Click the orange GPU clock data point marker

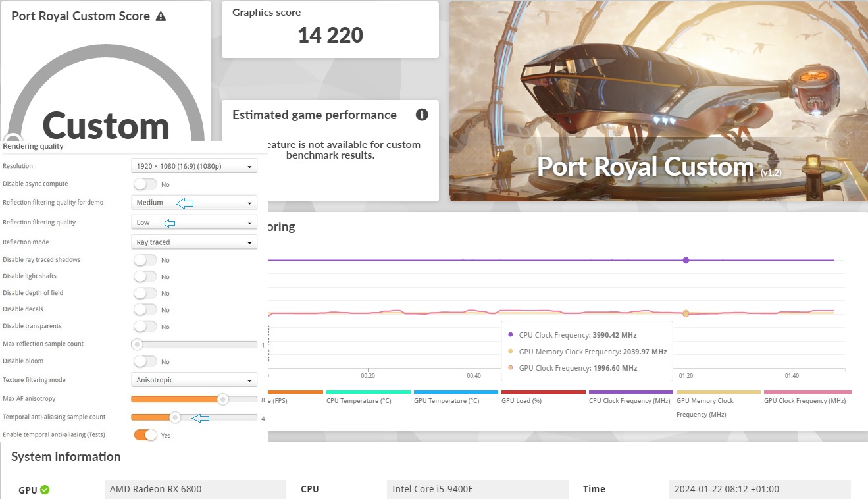[x=686, y=314]
